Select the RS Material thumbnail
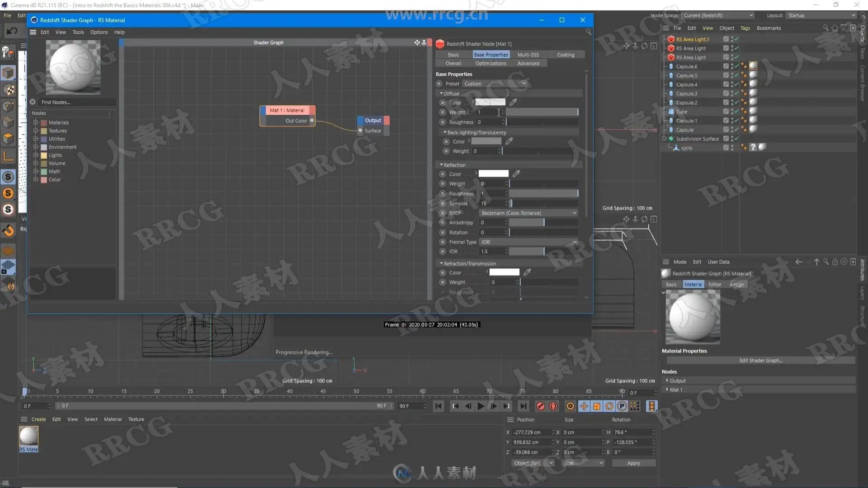Image resolution: width=868 pixels, height=488 pixels. (x=28, y=436)
